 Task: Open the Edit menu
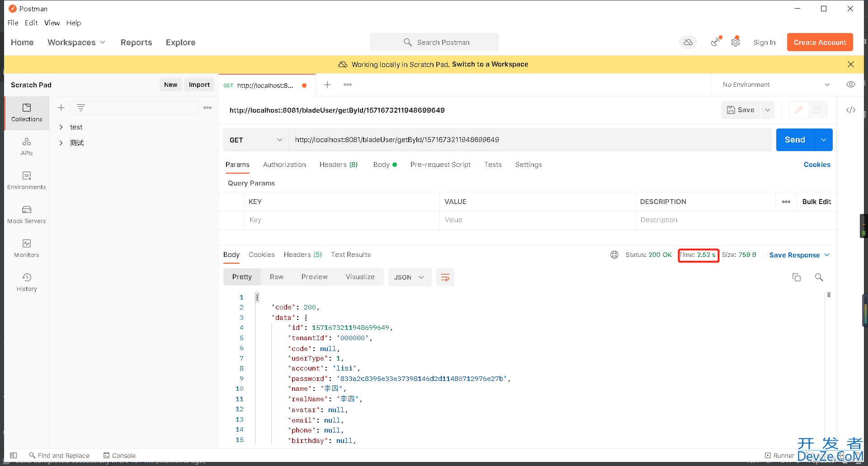tap(31, 23)
